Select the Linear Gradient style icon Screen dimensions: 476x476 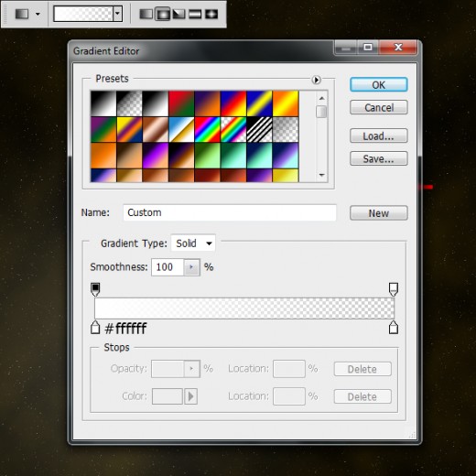coord(146,14)
